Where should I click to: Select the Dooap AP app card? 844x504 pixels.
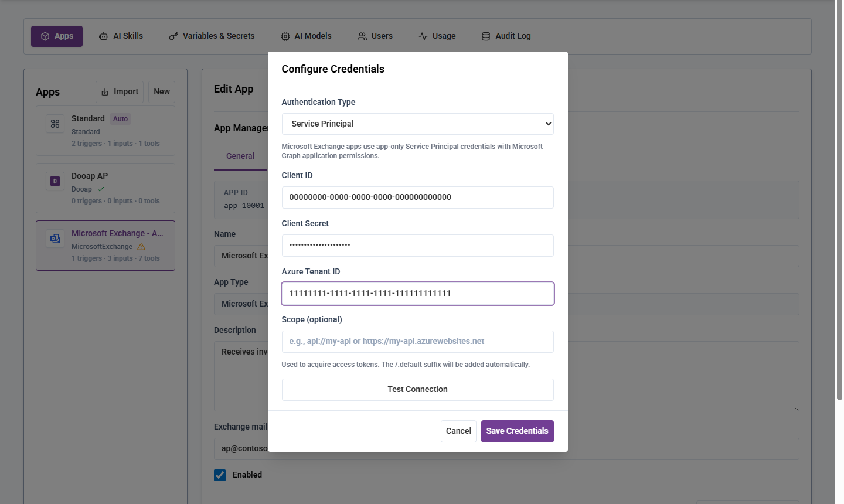click(105, 188)
